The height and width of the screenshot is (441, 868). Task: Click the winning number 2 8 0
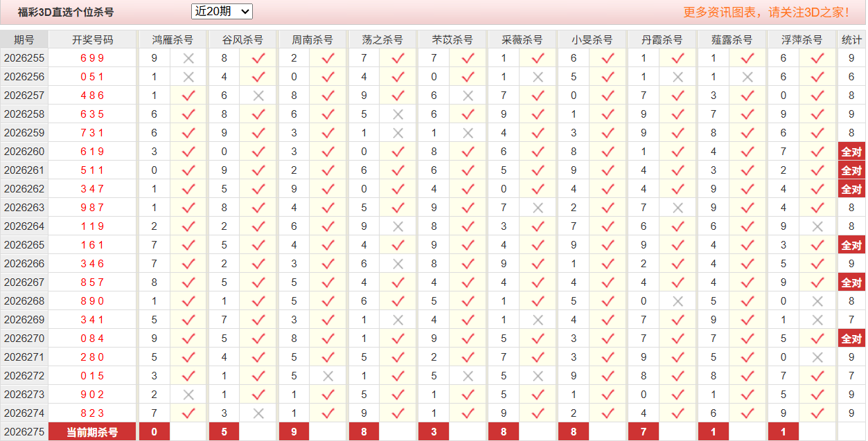92,357
